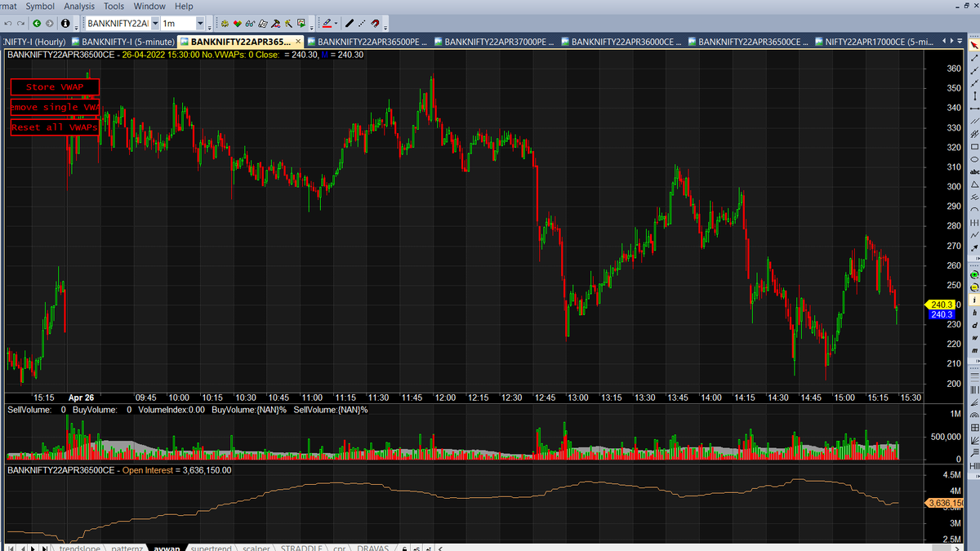The height and width of the screenshot is (551, 980).
Task: Select the parallel lines drawing tool
Action: [x=974, y=122]
